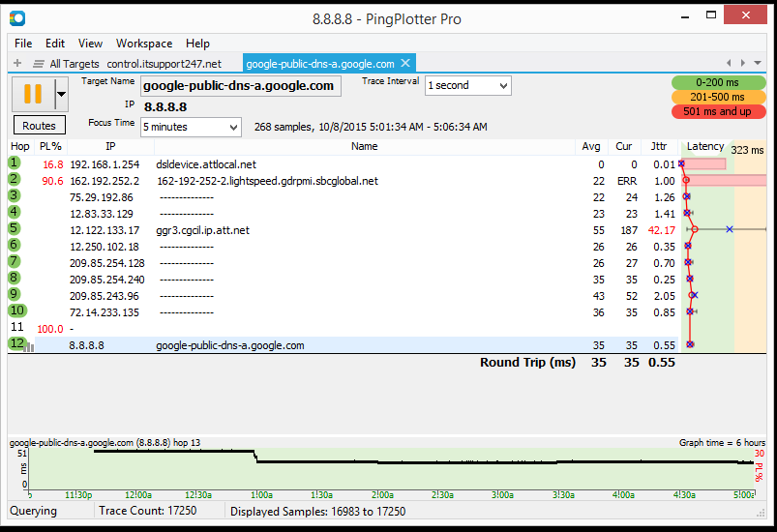Click the Target Name input field

coord(241,86)
